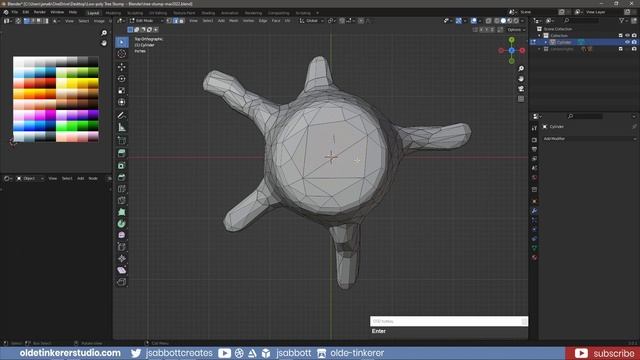
Task: Switch perspective/orthographic view gizmo button
Action: [x=521, y=99]
